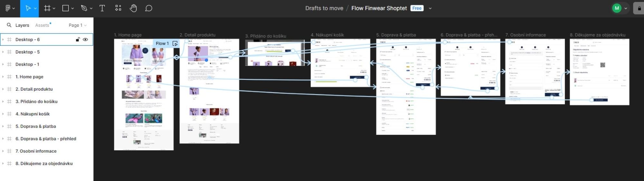
Task: Select canvas frame title 7. Osobní informace
Action: pos(526,35)
